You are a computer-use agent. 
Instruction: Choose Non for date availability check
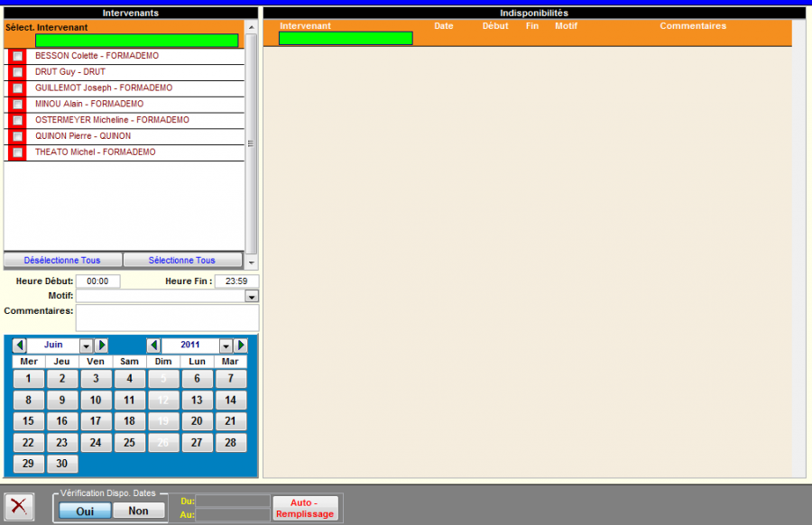tap(138, 511)
